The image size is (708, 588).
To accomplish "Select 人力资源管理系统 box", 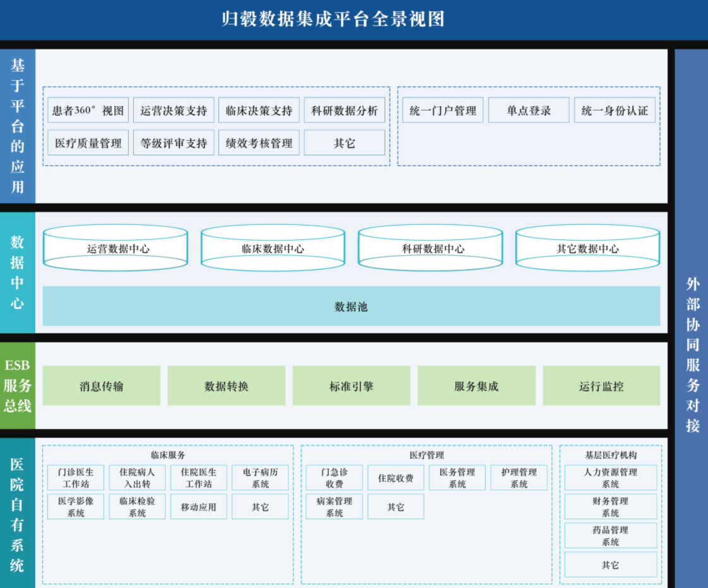I will pos(611,478).
